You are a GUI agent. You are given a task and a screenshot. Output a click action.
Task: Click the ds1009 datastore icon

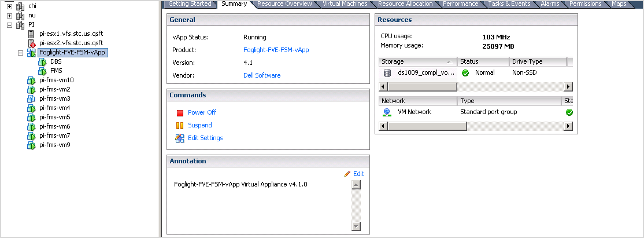pyautogui.click(x=387, y=73)
